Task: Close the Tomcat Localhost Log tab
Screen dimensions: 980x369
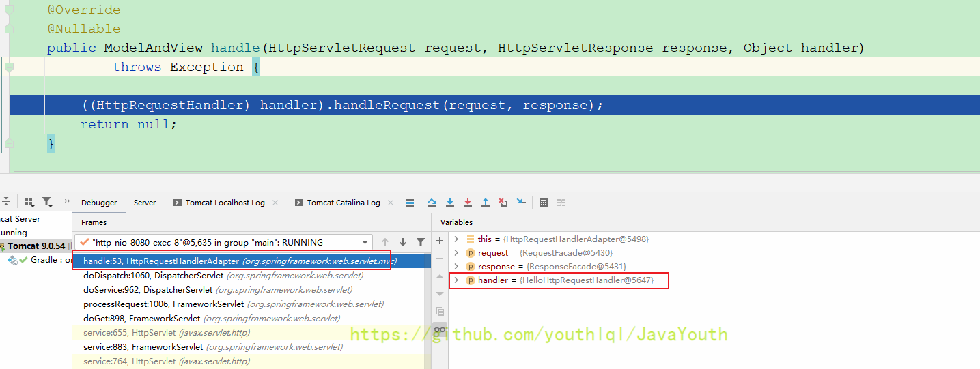Action: (275, 203)
